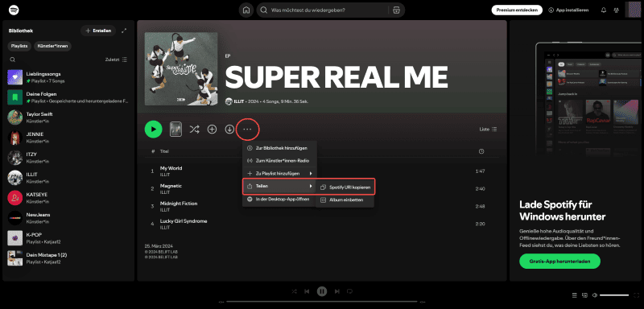Open the friends activity icon

[x=616, y=10]
